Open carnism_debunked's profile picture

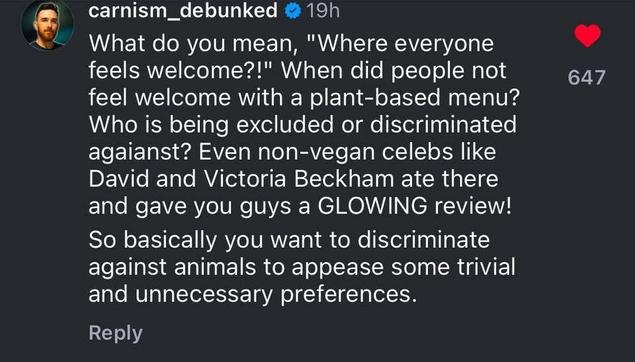(48, 24)
